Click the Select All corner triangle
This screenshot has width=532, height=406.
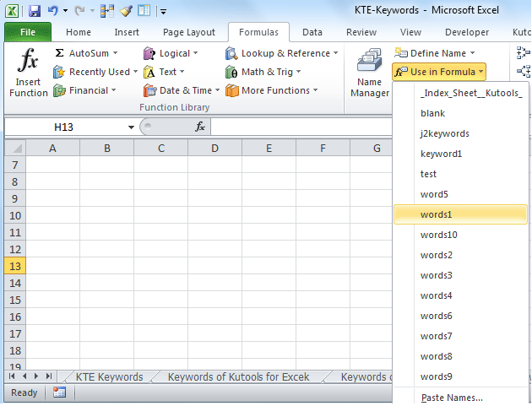[15, 149]
